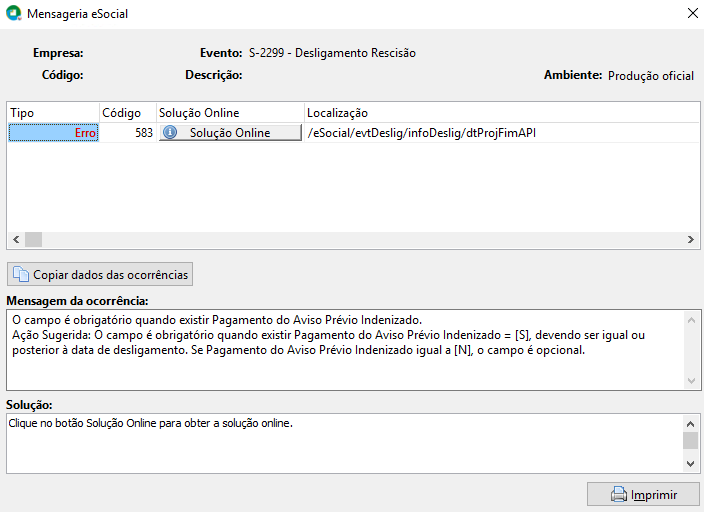Click inside the Mensagem da ocorrência text box
The image size is (704, 512).
[345, 350]
